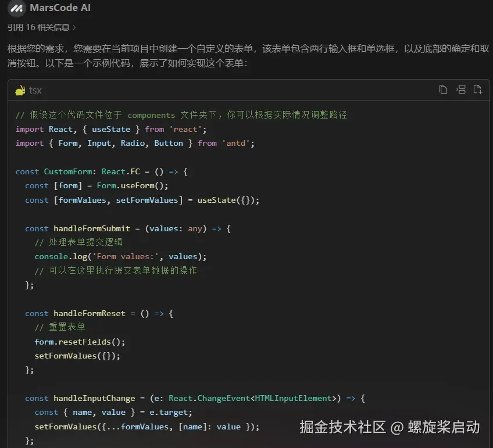Click the useState({}) line

[x=142, y=200]
